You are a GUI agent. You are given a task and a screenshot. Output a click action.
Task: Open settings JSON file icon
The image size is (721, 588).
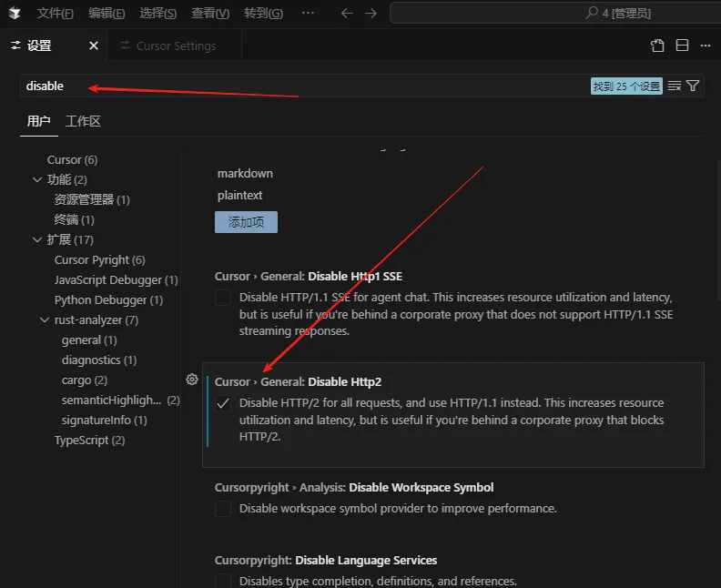click(x=657, y=45)
